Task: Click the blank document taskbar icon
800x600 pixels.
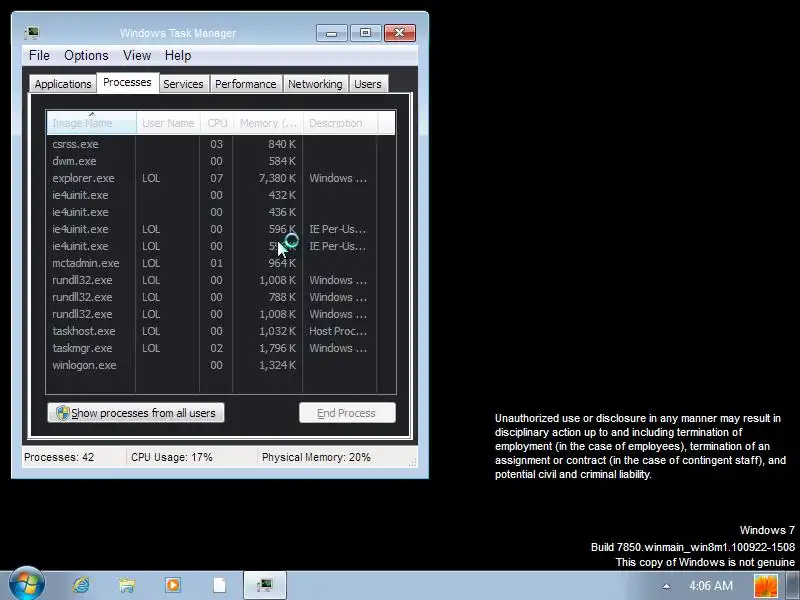Action: click(x=219, y=585)
